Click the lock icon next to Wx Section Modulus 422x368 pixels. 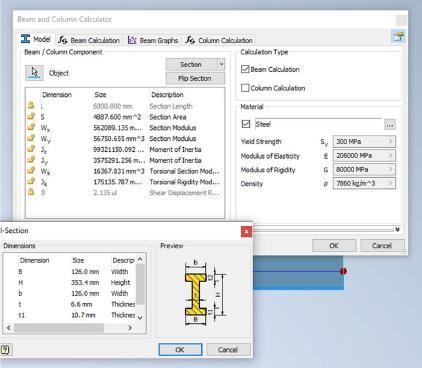(31, 127)
